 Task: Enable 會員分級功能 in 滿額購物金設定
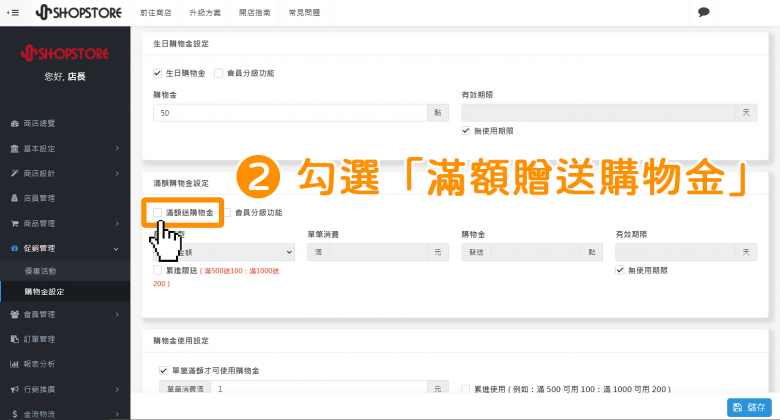coord(227,212)
